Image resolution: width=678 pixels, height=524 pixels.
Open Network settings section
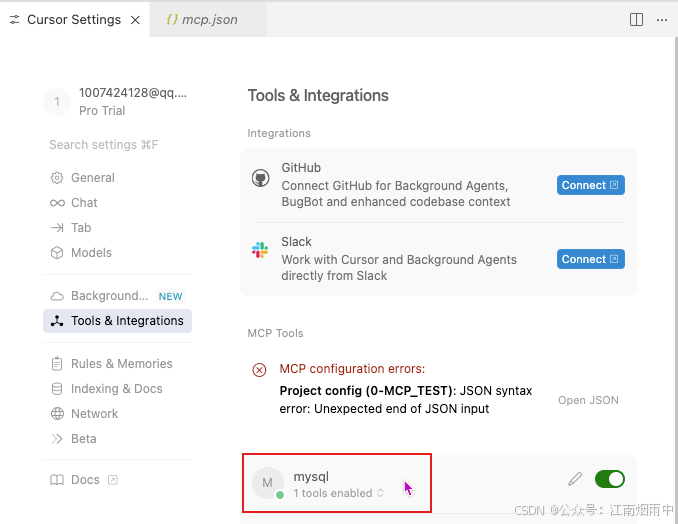tap(118, 414)
